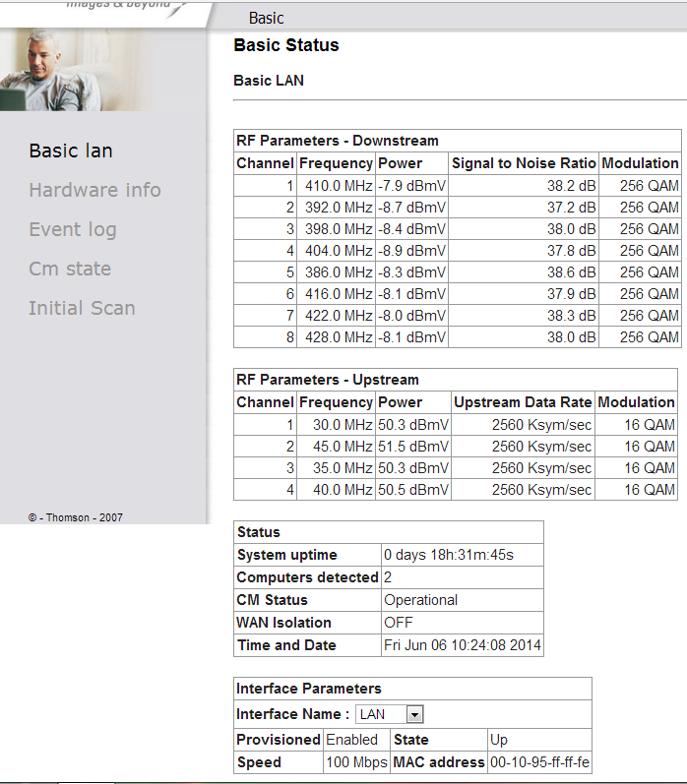The width and height of the screenshot is (687, 784).
Task: Click signal to noise 38.6 dB
Action: [x=572, y=272]
